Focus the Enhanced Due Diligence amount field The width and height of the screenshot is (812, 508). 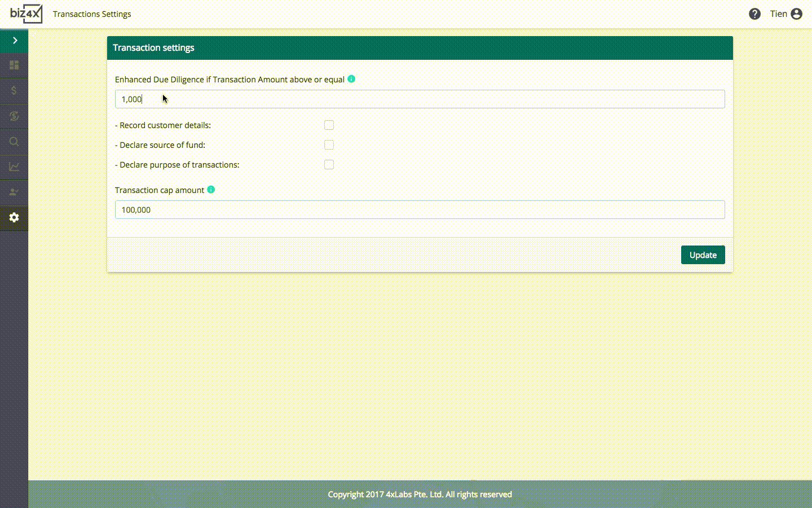click(420, 99)
